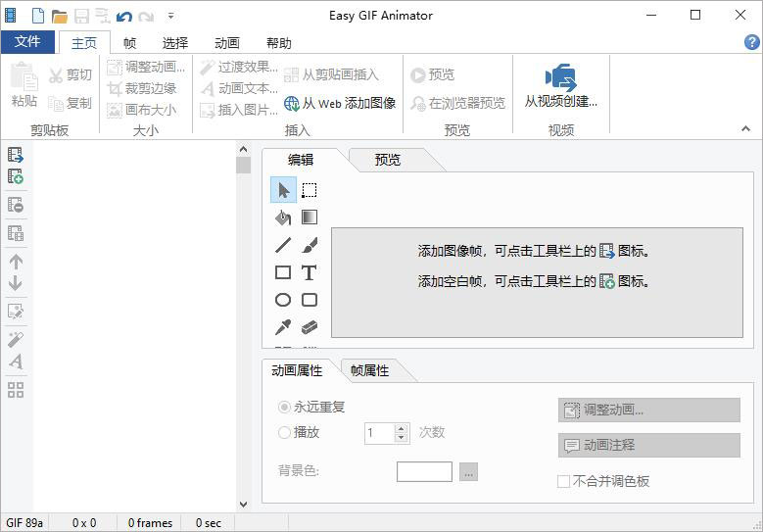Click the frame list scroll down arrow
Viewport: 763px width, 532px height.
click(243, 505)
